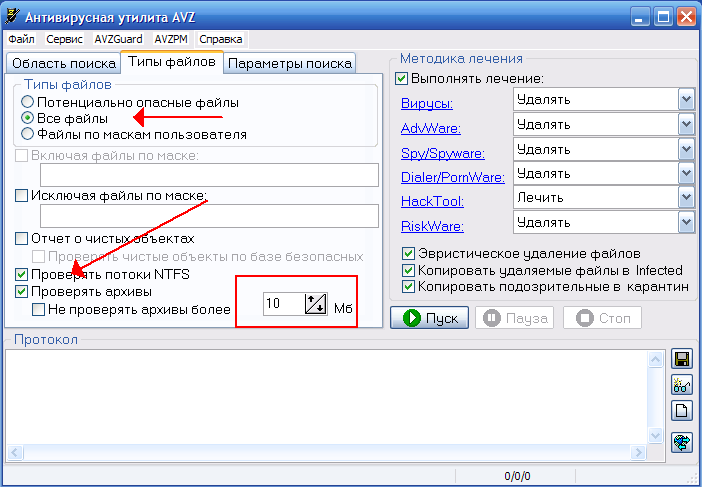Toggle 'Копировать подозрительные в карантин' checkbox
The image size is (702, 487).
408,286
